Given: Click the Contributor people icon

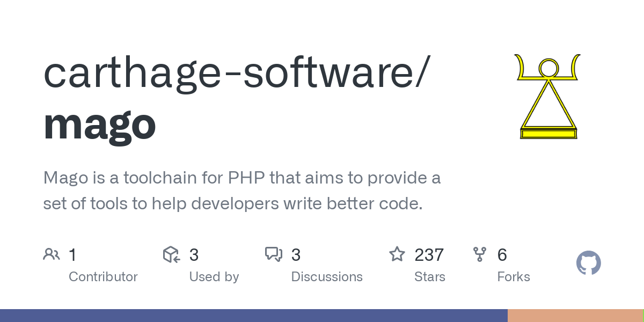Looking at the screenshot, I should click(52, 254).
